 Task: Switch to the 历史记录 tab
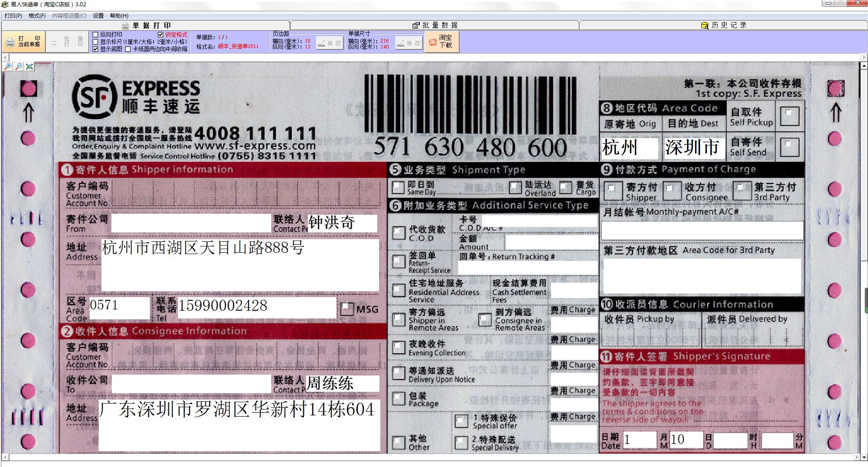[x=724, y=25]
